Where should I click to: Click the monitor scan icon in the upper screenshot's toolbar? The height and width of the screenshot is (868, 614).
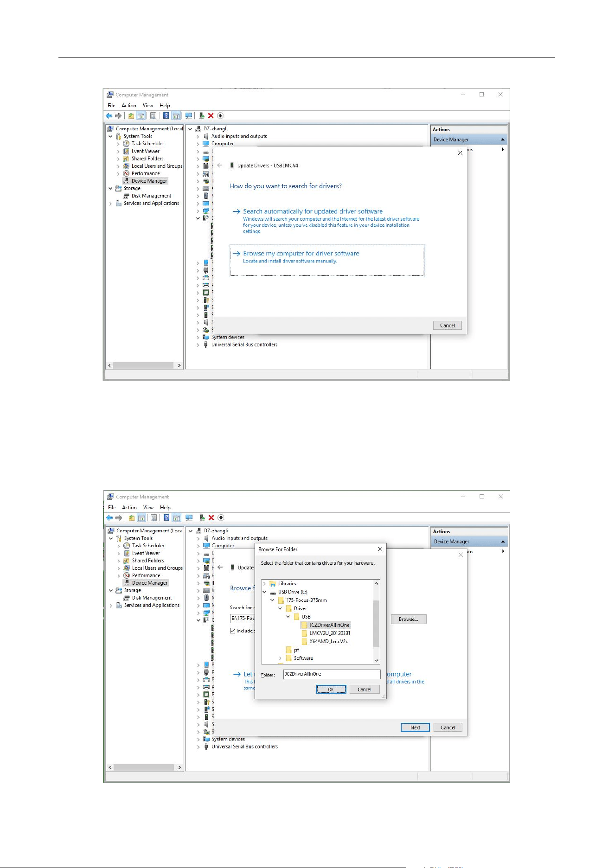coord(189,116)
